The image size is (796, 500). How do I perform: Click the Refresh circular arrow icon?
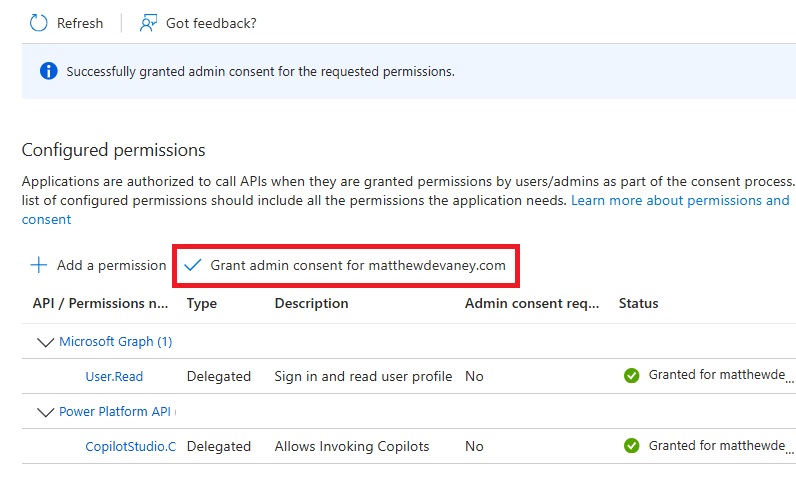(40, 22)
